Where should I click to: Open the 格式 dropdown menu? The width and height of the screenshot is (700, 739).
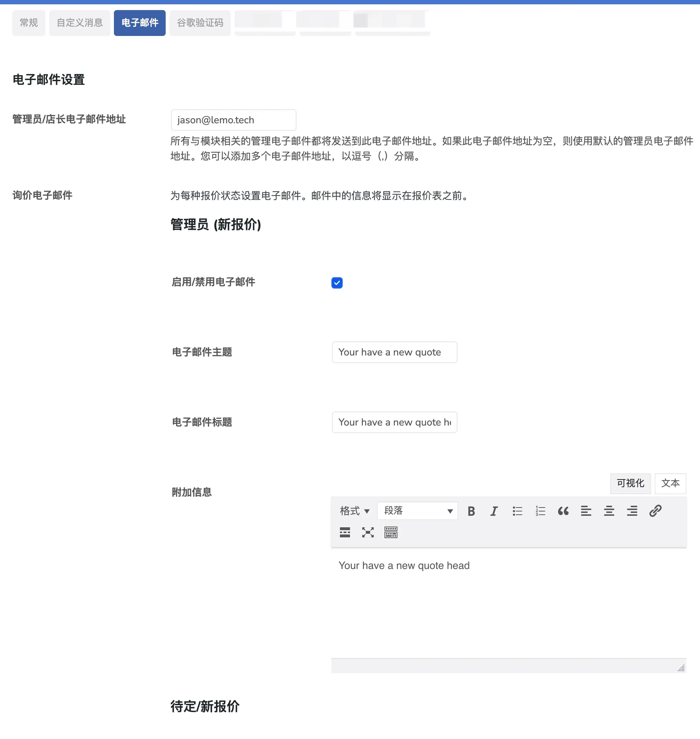(x=354, y=511)
